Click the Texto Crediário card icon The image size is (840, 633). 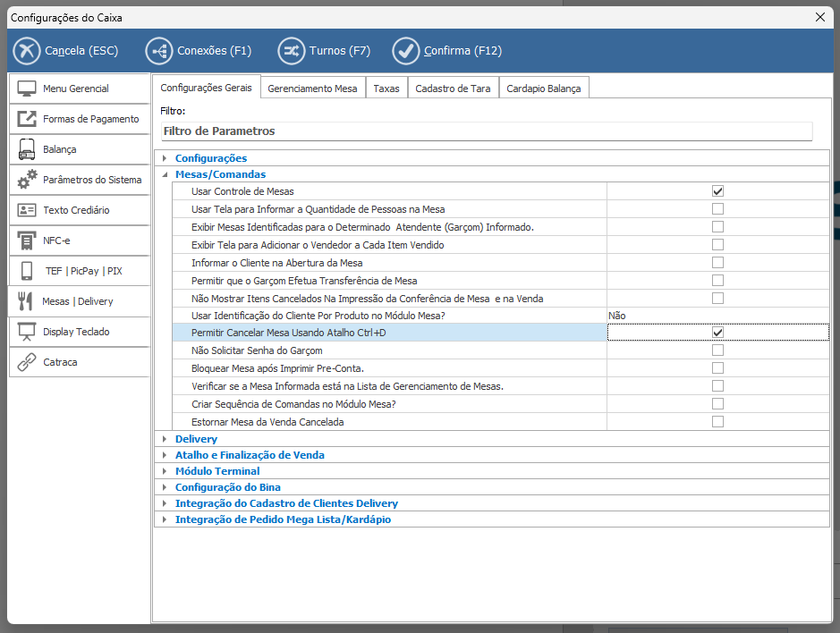(x=27, y=210)
